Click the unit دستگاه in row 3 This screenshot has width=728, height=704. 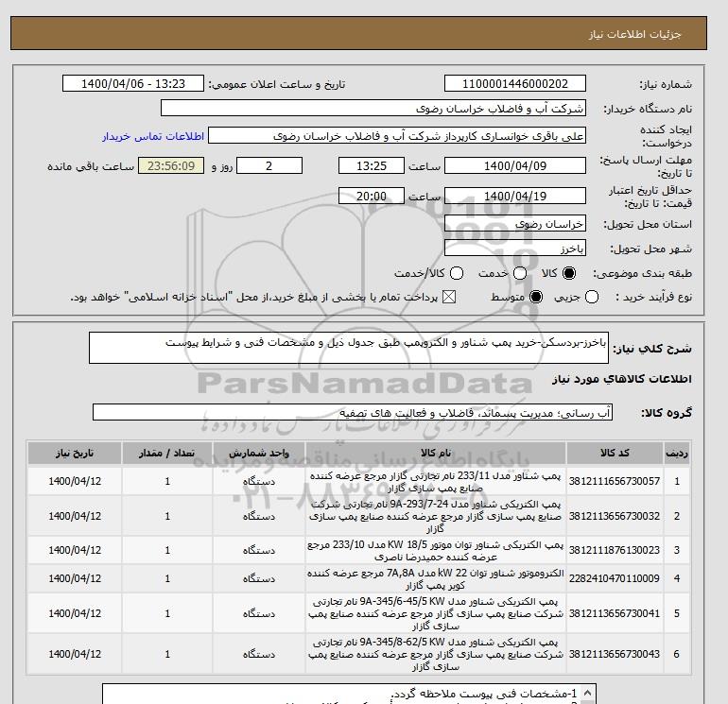point(259,550)
